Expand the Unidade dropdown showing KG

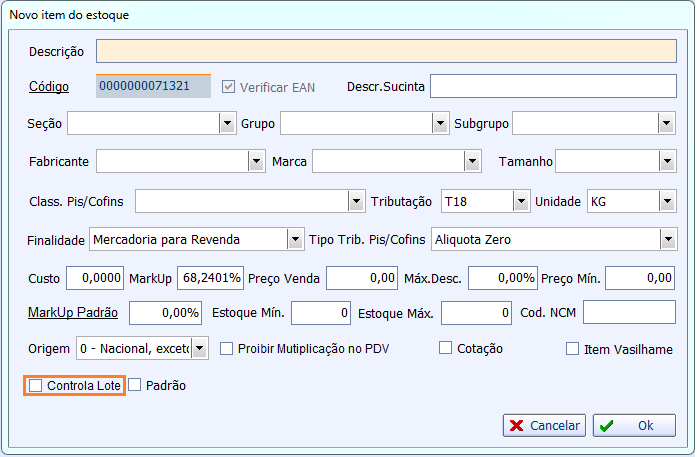(x=667, y=202)
